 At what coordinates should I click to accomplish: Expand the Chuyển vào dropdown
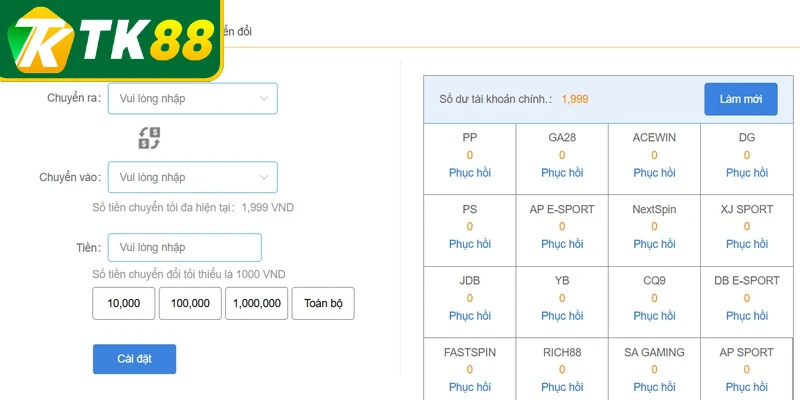[193, 177]
